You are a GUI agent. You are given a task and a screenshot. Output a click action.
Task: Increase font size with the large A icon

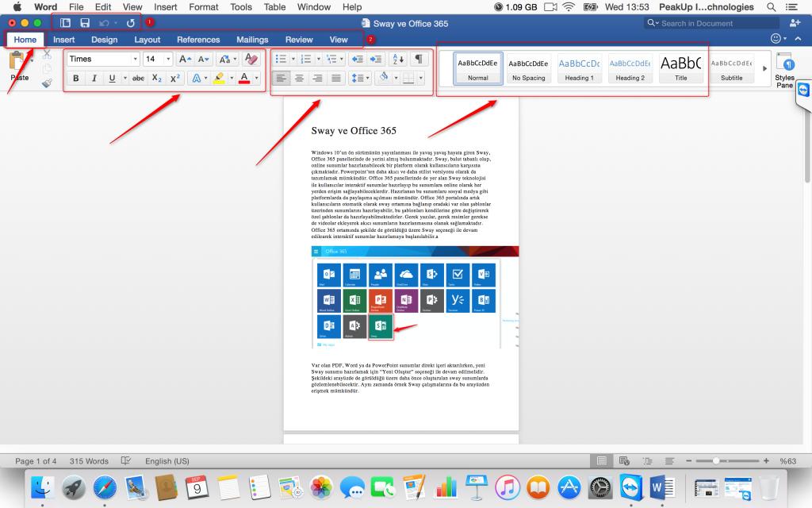click(x=185, y=59)
